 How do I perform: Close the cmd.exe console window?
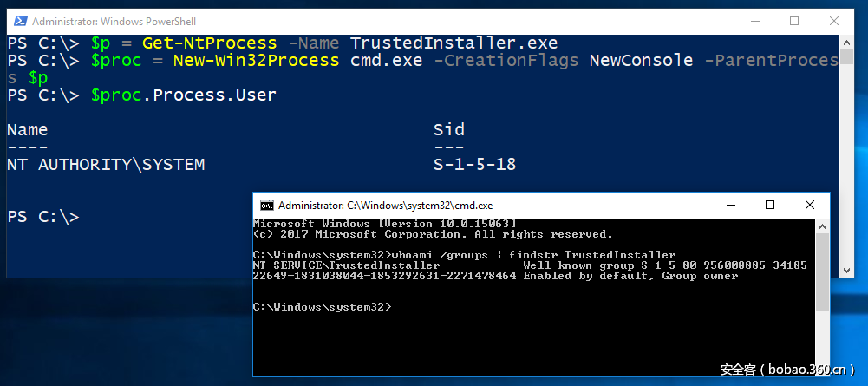[809, 206]
